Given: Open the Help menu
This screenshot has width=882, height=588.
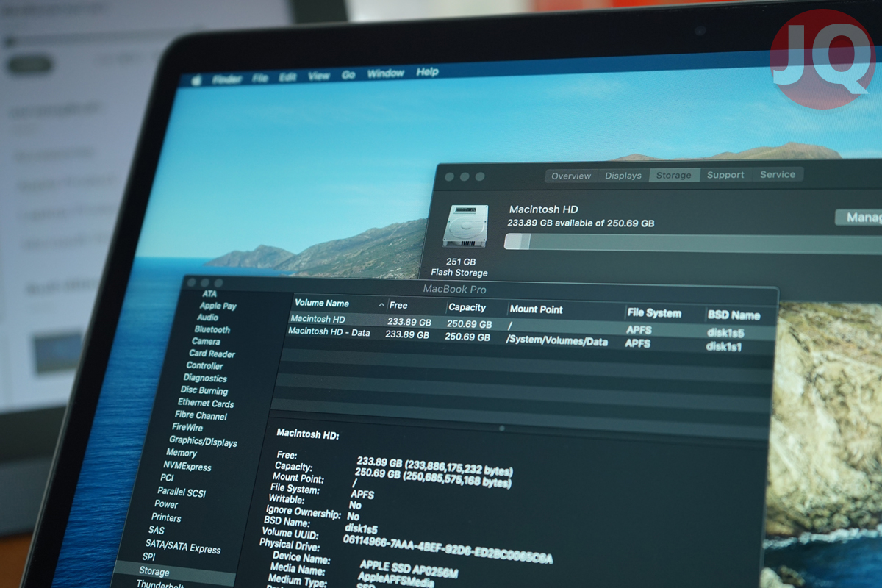Looking at the screenshot, I should (427, 72).
